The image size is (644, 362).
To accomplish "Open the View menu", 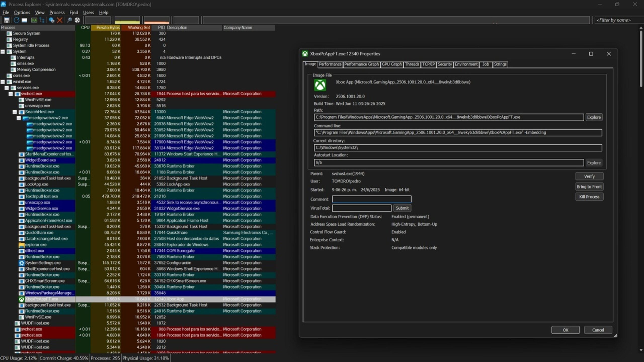I will pyautogui.click(x=39, y=12).
